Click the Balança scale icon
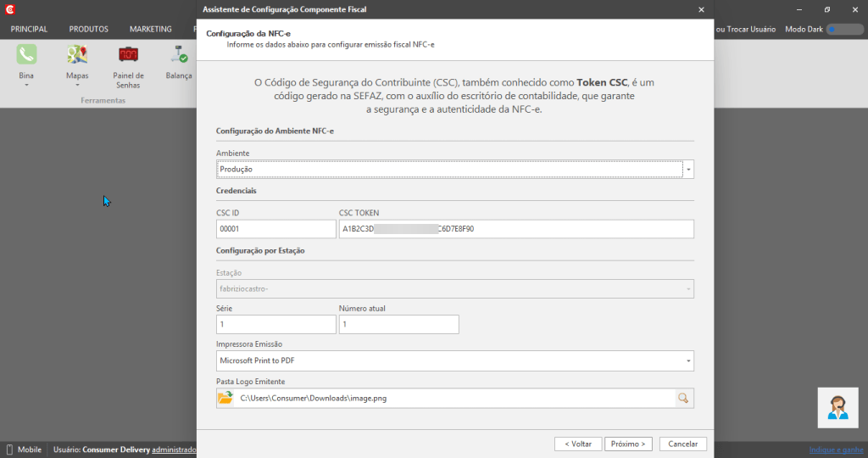Viewport: 868px width, 458px height. point(179,54)
